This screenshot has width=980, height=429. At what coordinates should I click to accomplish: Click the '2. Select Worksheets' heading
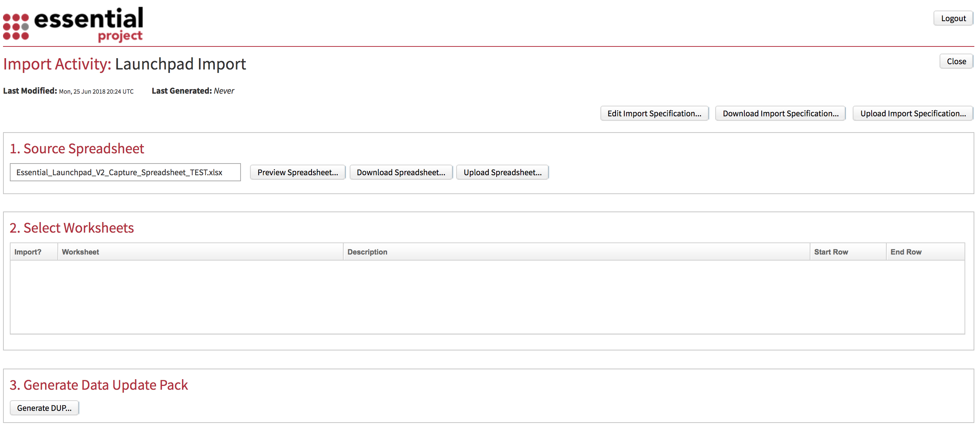click(x=72, y=228)
